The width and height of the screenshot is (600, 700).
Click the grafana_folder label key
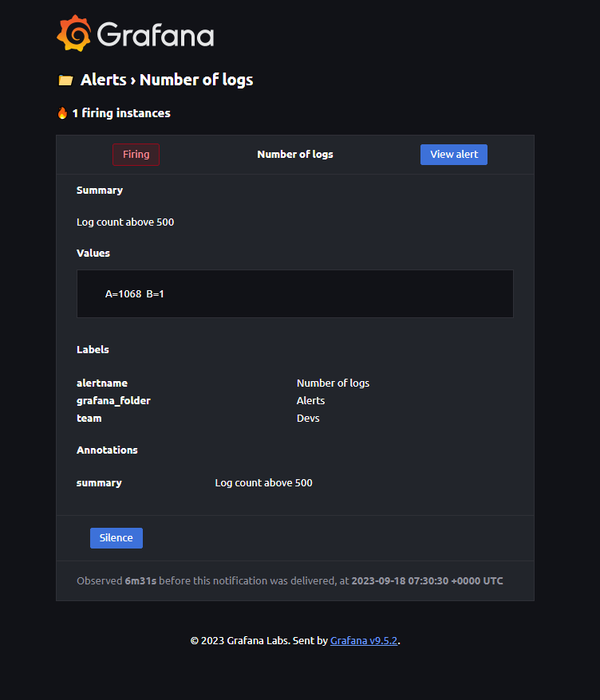113,400
